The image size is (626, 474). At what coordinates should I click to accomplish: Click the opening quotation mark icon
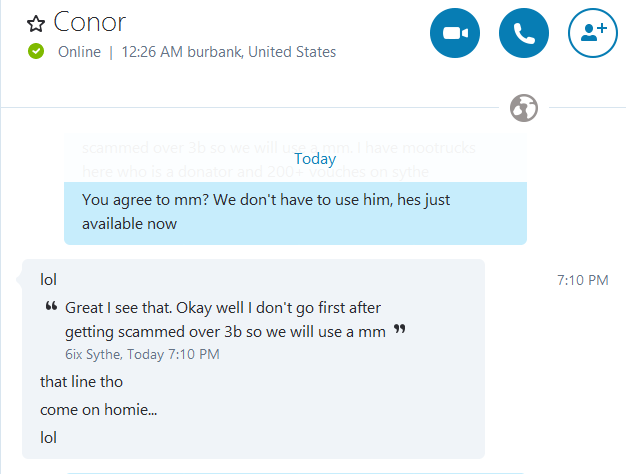pos(51,308)
